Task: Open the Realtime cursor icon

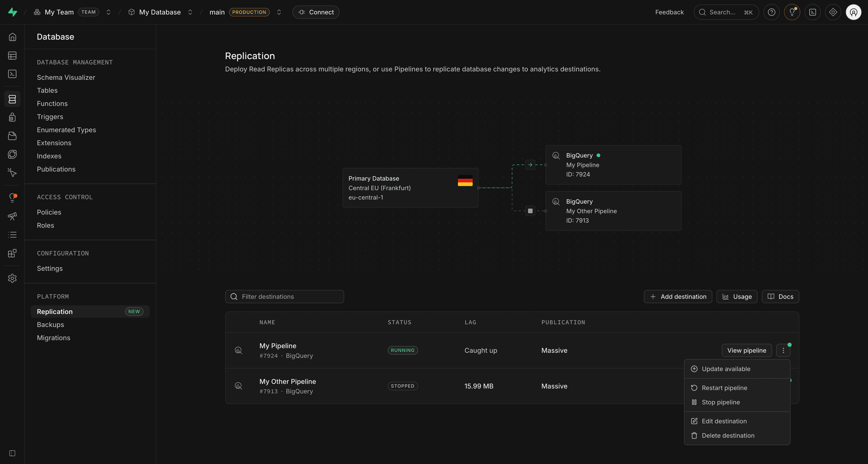Action: click(x=12, y=172)
